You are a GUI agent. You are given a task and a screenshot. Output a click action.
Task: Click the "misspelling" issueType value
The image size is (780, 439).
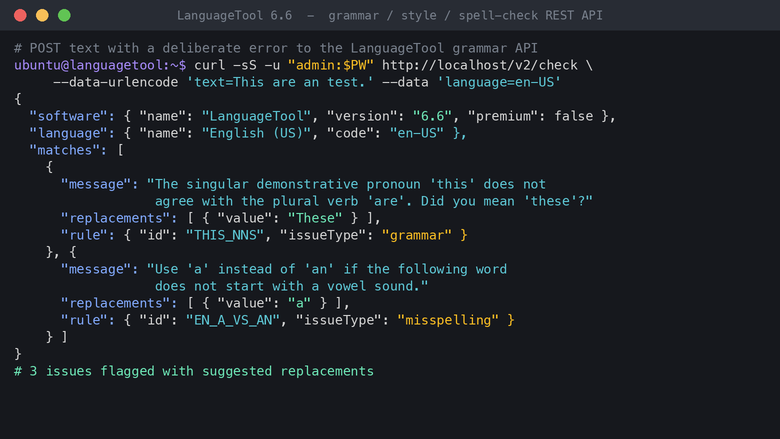(x=448, y=320)
